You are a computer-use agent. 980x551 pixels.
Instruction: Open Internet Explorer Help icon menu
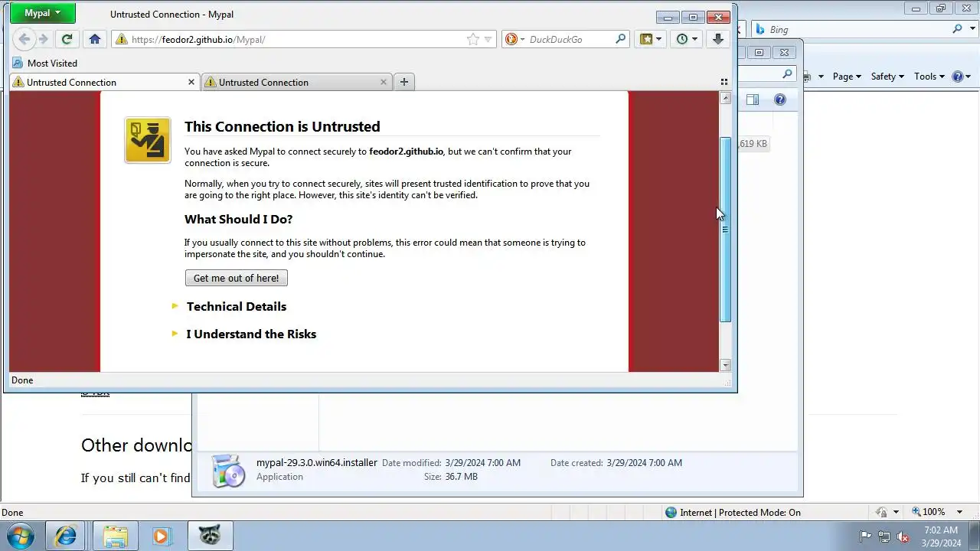(961, 76)
